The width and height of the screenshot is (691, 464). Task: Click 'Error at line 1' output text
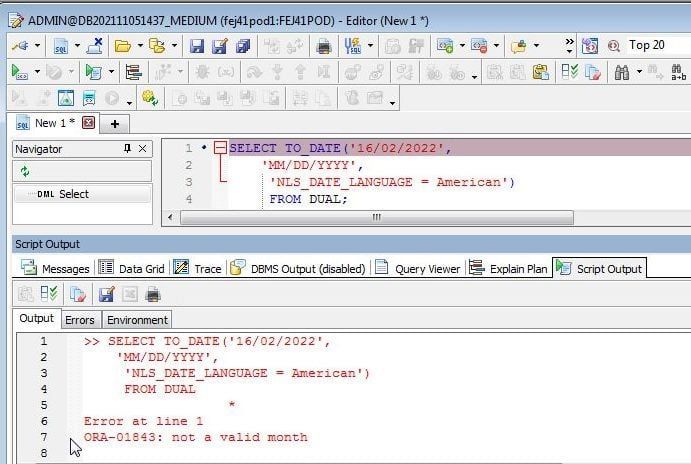[143, 421]
